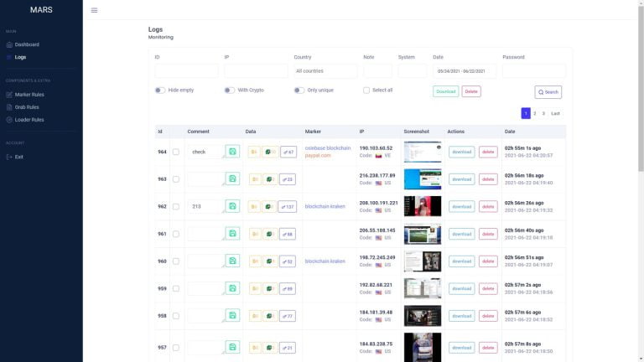Click the Note filter field
This screenshot has width=644, height=362.
(x=377, y=71)
